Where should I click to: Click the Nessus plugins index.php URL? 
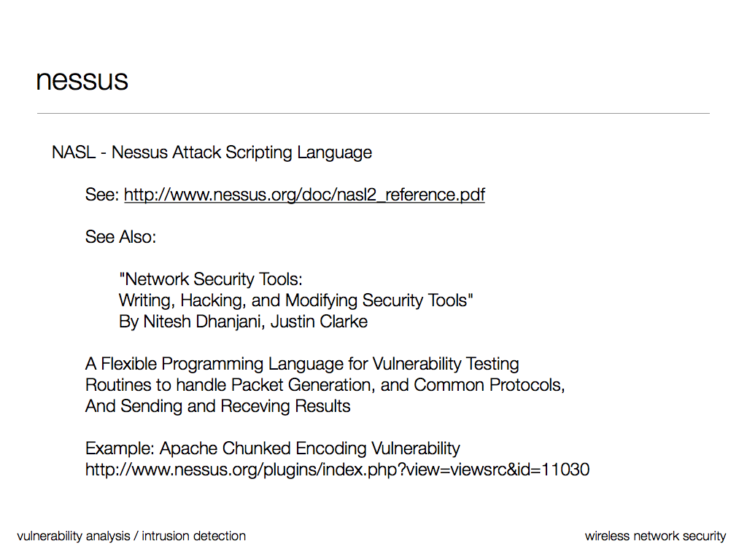[x=337, y=470]
